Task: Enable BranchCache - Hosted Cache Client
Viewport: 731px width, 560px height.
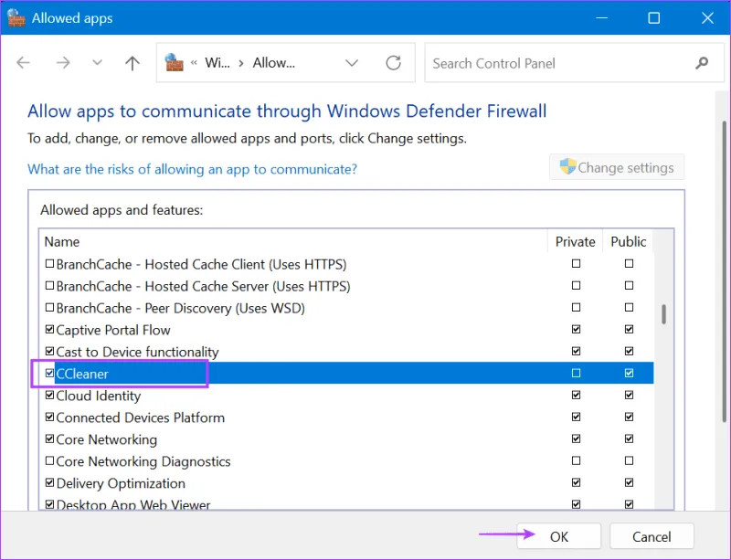Action: click(49, 263)
